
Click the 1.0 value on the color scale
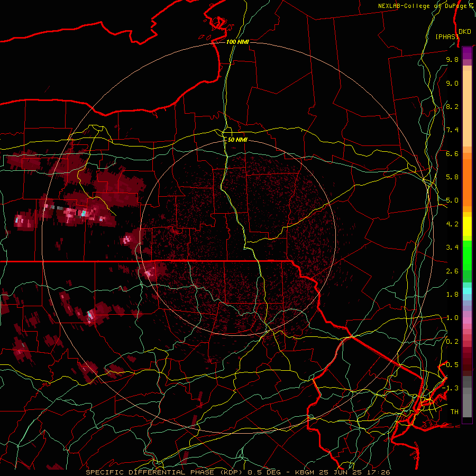pos(452,318)
